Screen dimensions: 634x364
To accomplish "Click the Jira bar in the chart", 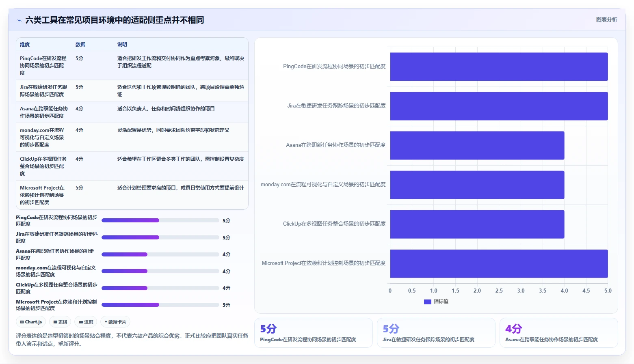I will (x=499, y=106).
